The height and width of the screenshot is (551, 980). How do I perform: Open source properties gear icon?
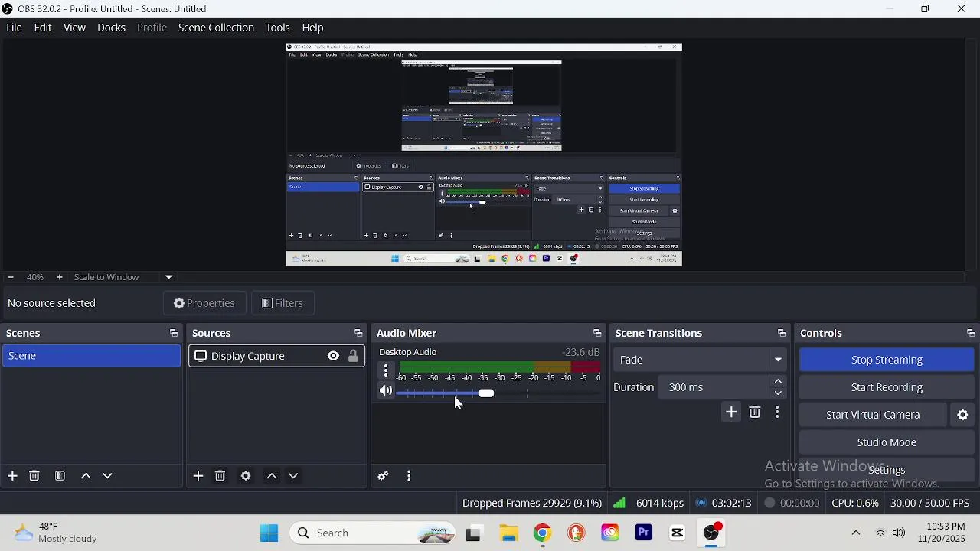tap(246, 476)
